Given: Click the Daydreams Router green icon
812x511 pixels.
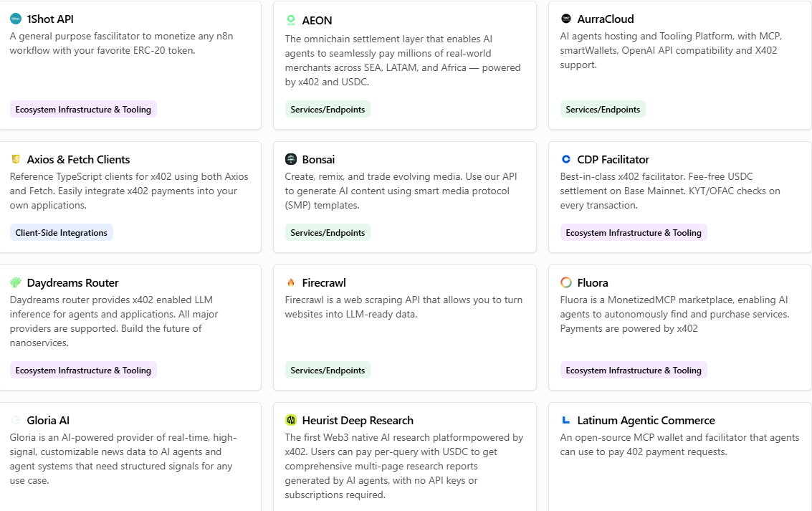Looking at the screenshot, I should pyautogui.click(x=16, y=283).
